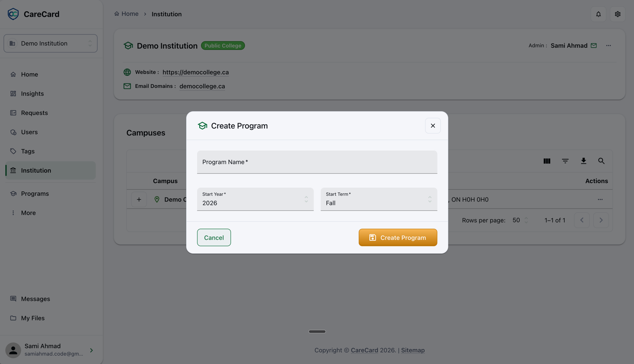Click the Cancel button in the dialog
Image resolution: width=634 pixels, height=364 pixels.
[x=214, y=238]
